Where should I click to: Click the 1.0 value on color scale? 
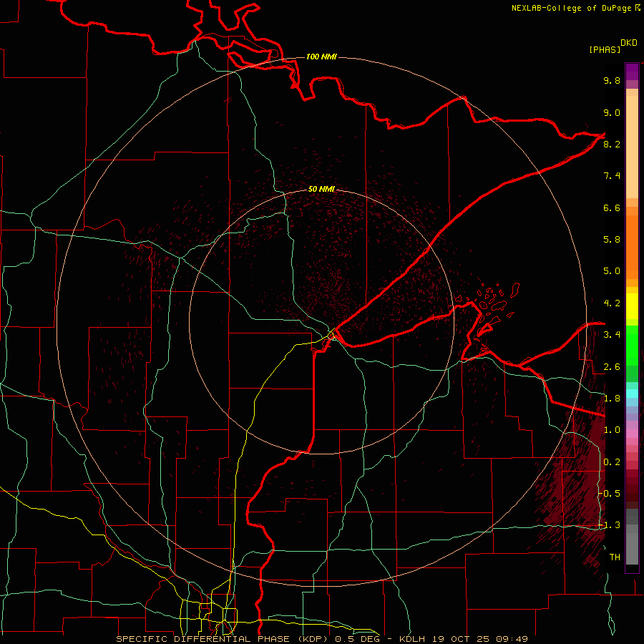[x=612, y=430]
